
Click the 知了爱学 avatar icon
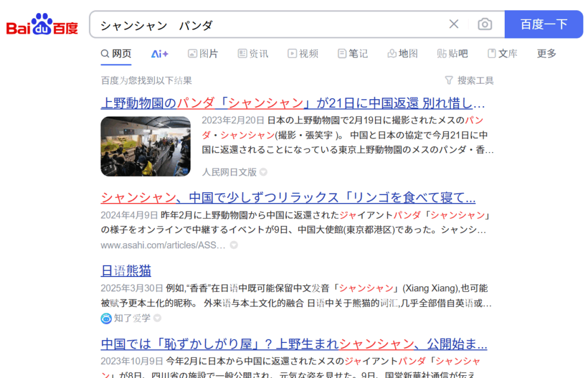pos(106,318)
